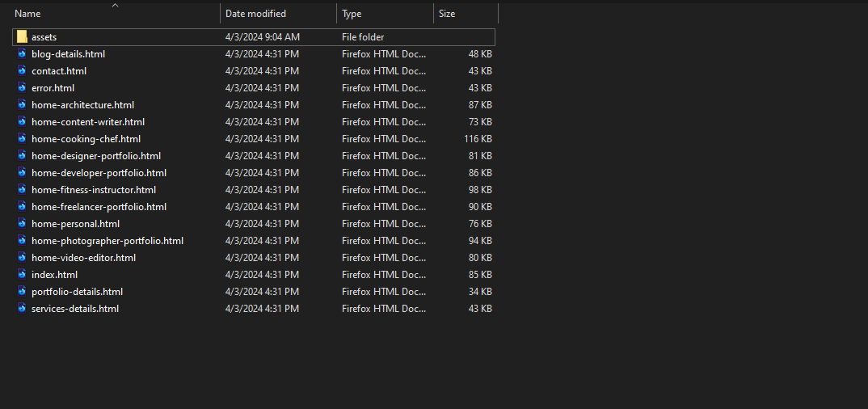Select the home-photographer-portfolio.html file name
Image resolution: width=868 pixels, height=409 pixels.
coord(107,241)
